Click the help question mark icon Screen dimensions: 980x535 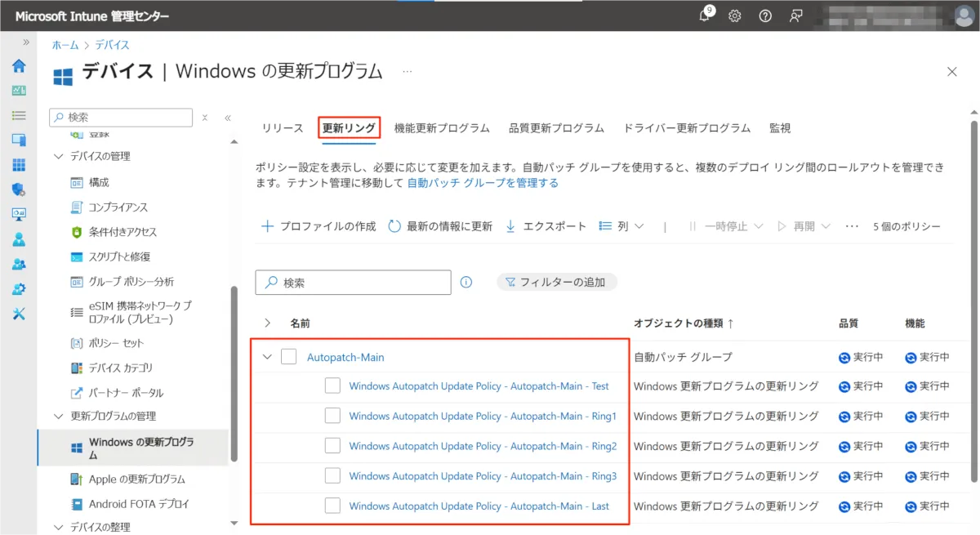[x=765, y=16]
